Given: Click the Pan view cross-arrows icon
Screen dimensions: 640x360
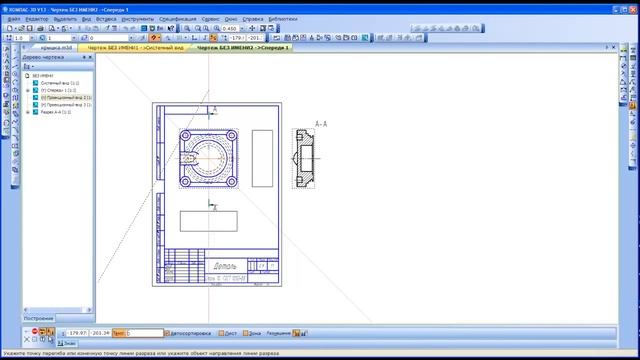Looking at the screenshot, I should pyautogui.click(x=252, y=28).
